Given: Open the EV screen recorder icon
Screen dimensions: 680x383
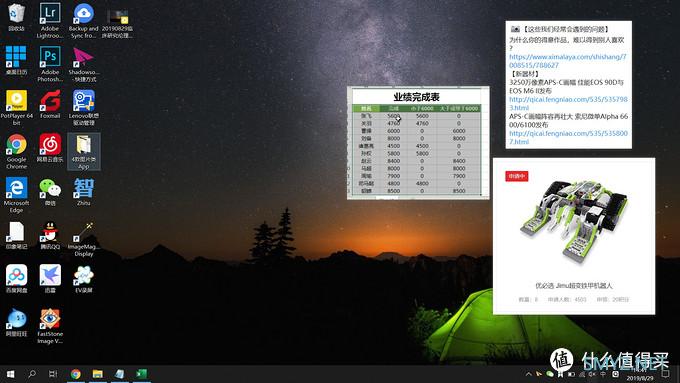Looking at the screenshot, I should click(83, 278).
